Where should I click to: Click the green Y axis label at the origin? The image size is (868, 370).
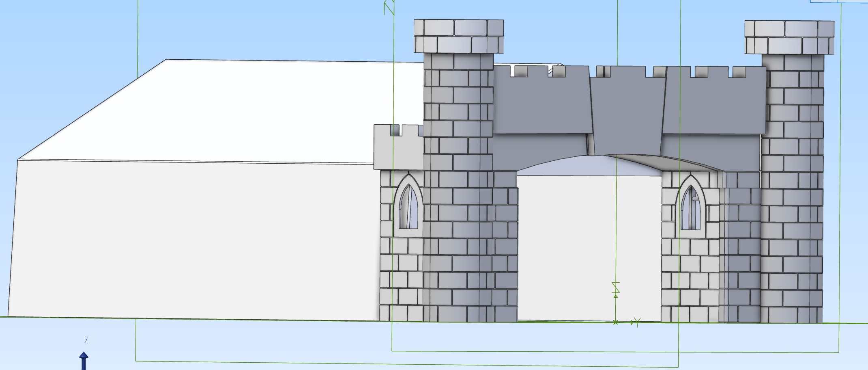click(637, 323)
